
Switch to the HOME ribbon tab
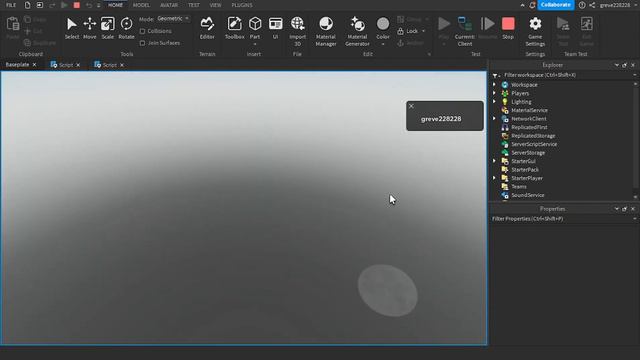click(x=116, y=5)
